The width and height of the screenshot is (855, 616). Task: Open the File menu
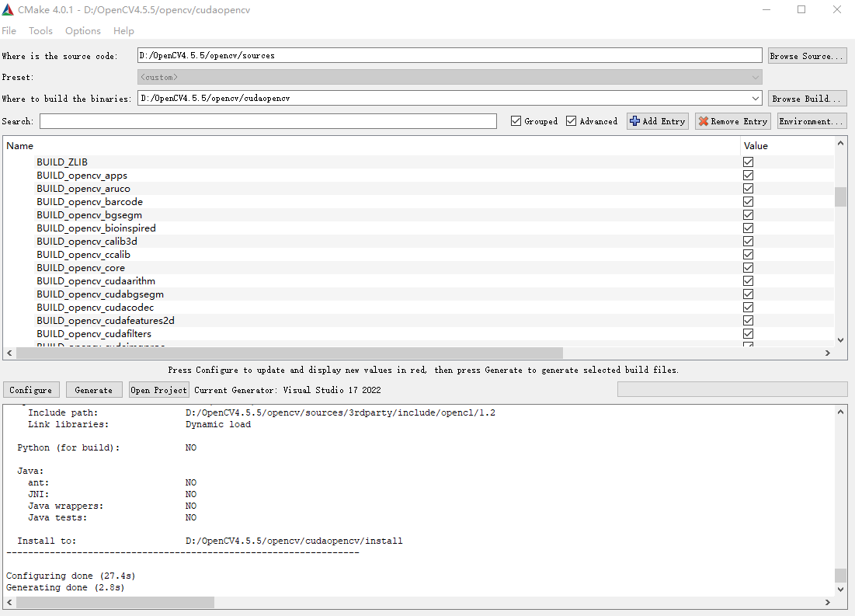pos(9,30)
